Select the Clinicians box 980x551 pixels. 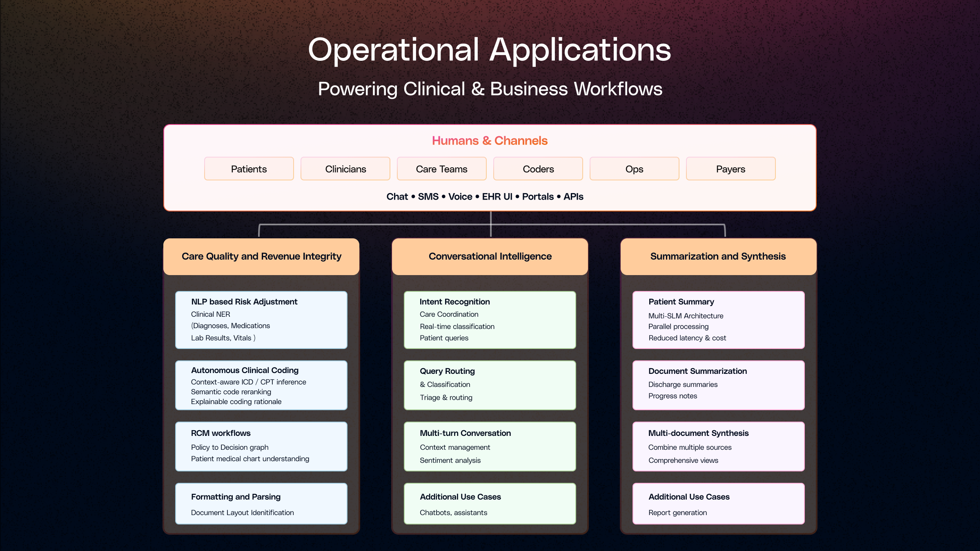(x=345, y=169)
